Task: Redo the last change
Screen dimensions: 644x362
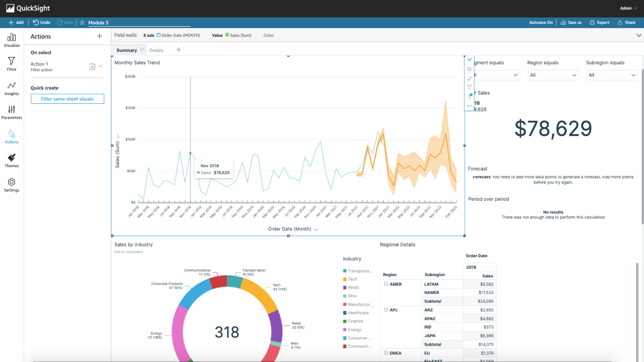Action: tap(65, 22)
